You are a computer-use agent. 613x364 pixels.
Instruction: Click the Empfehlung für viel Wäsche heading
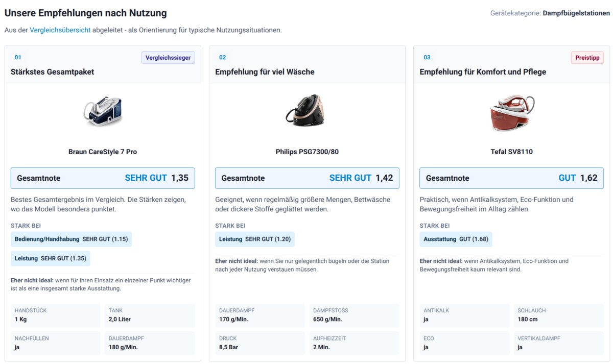265,72
